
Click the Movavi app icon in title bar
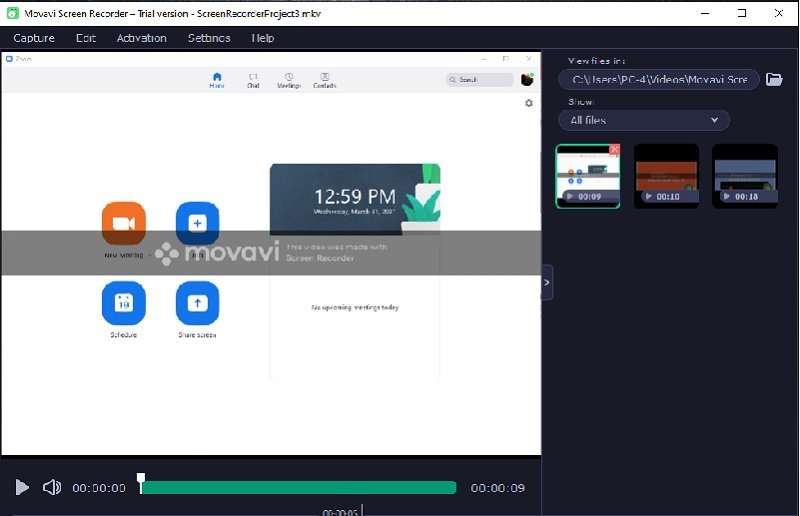click(12, 13)
